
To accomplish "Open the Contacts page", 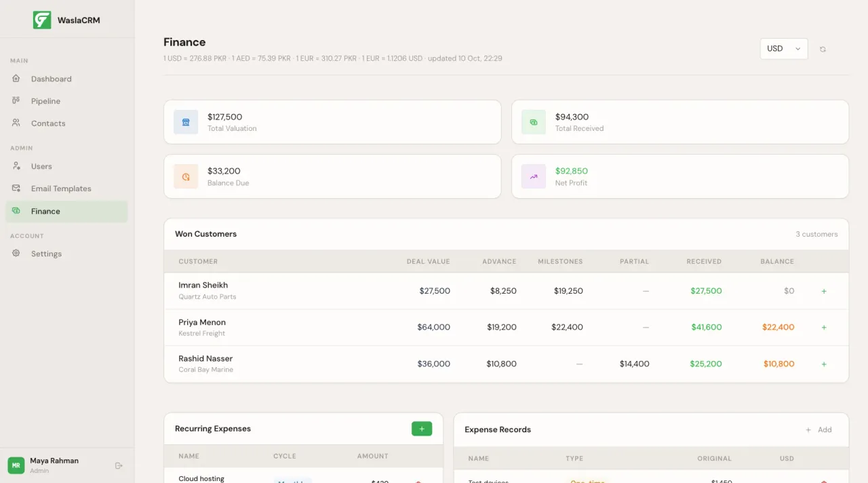I will [66, 123].
